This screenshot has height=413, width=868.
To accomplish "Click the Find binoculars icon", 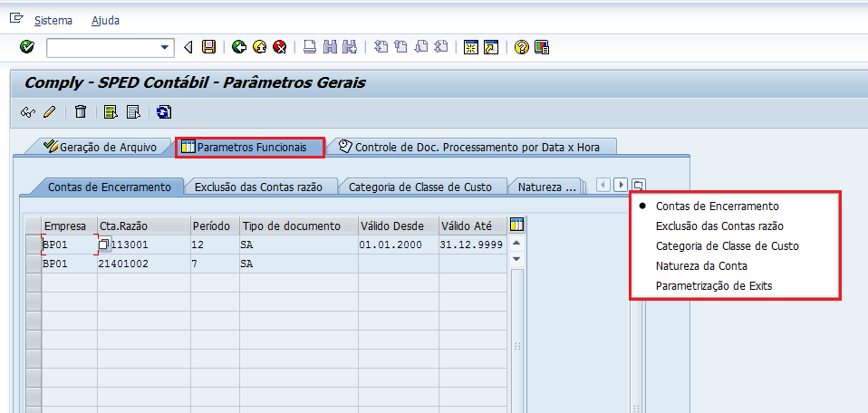I will (330, 47).
